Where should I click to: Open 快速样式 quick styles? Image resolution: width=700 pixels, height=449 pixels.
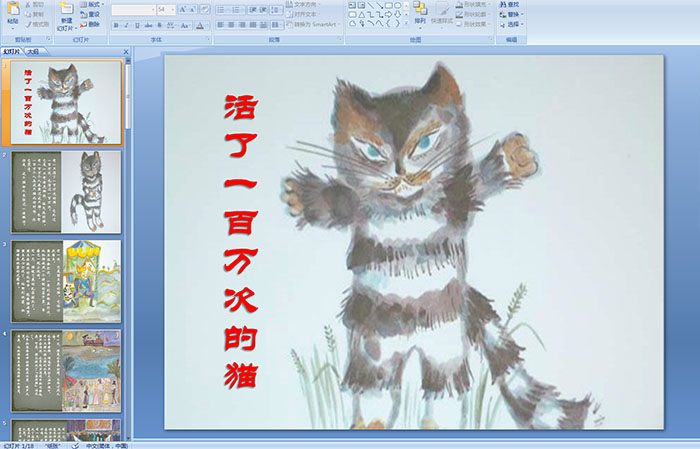[x=442, y=14]
